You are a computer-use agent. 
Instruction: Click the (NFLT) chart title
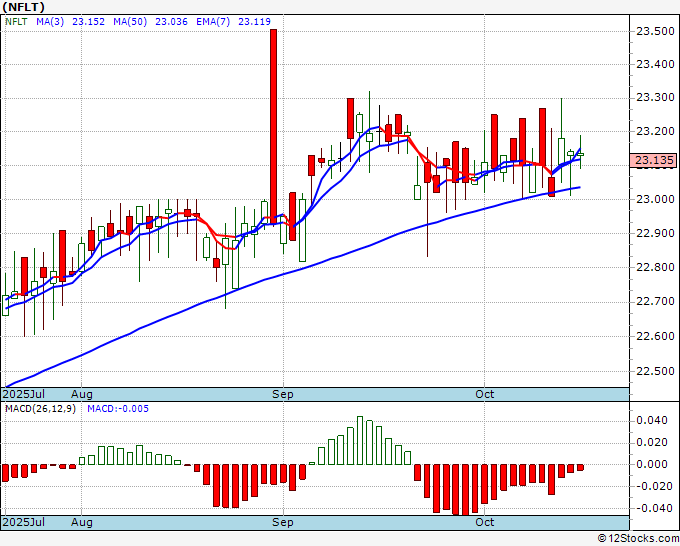23,7
